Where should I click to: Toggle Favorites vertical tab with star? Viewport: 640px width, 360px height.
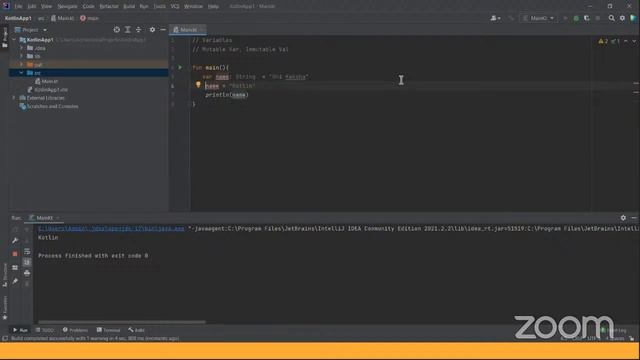(x=4, y=308)
